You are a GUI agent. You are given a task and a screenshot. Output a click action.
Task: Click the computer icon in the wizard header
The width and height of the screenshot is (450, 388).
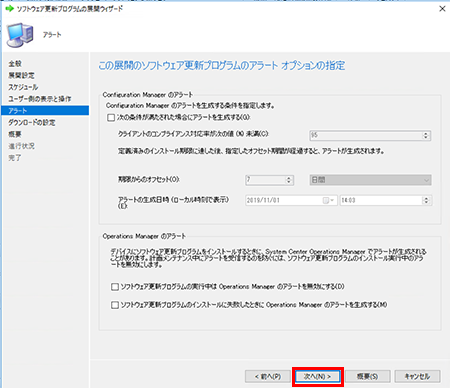[x=20, y=35]
